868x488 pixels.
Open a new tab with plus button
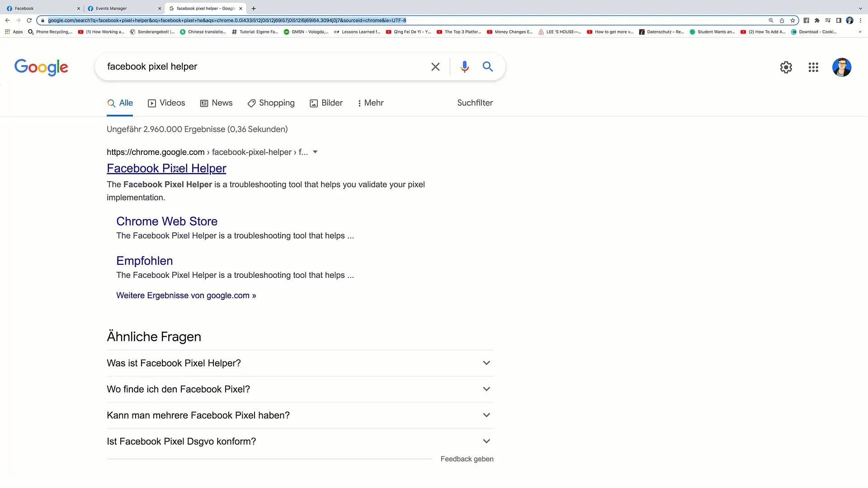254,9
